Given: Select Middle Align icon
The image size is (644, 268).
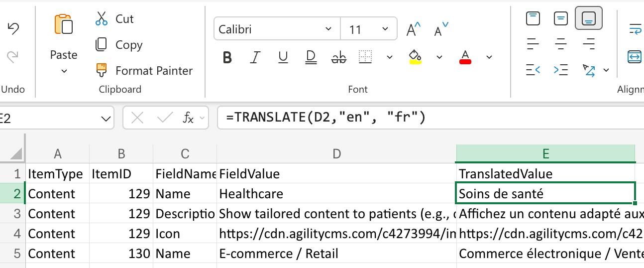Looking at the screenshot, I should pyautogui.click(x=561, y=19).
